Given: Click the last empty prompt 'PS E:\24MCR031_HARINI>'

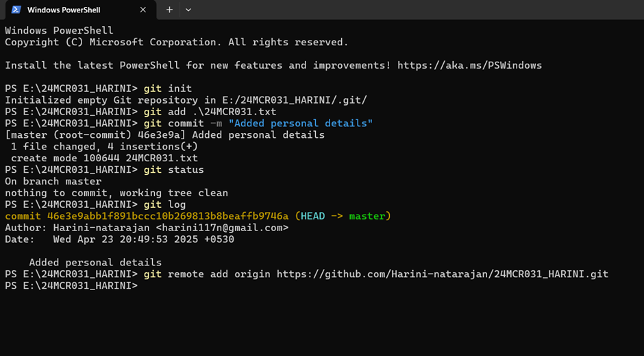Looking at the screenshot, I should (x=71, y=286).
